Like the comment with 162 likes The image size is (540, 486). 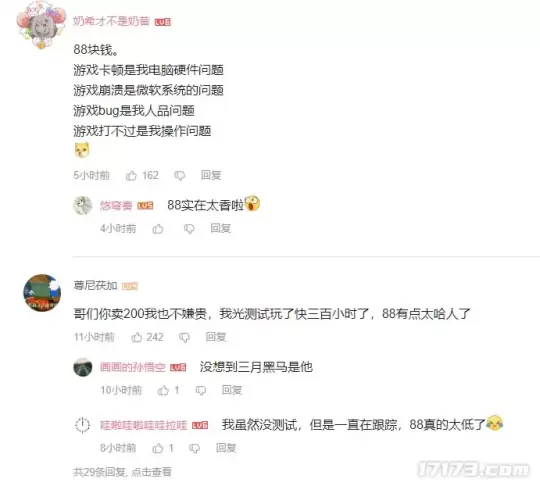[131, 176]
